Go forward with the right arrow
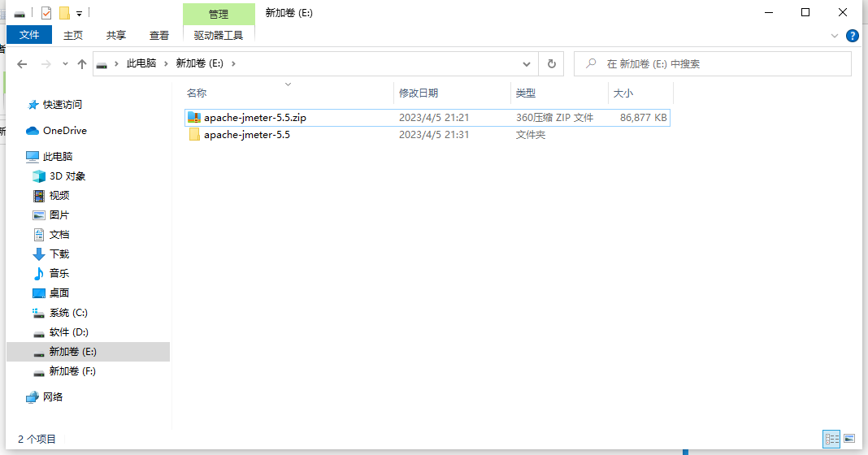 point(46,64)
